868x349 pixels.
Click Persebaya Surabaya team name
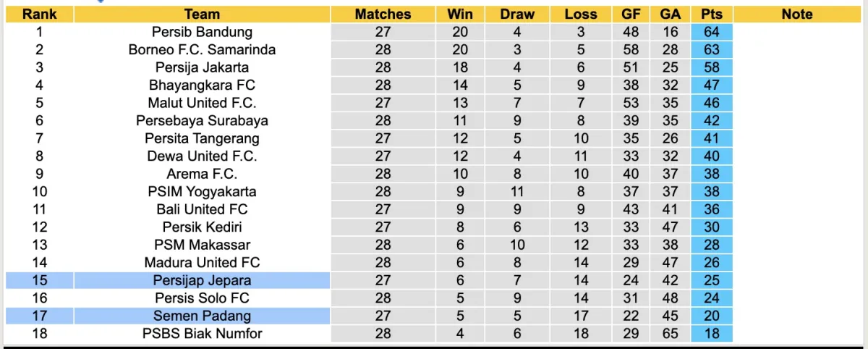pyautogui.click(x=202, y=121)
